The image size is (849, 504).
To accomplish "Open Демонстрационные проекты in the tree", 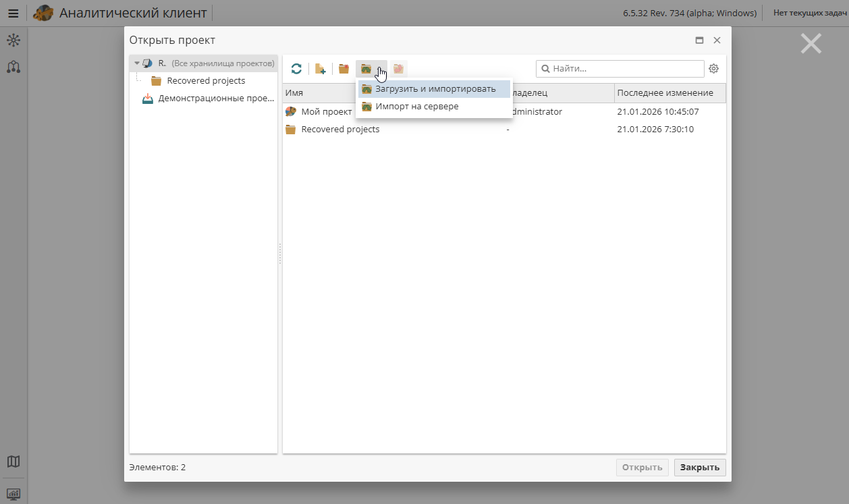I will click(217, 97).
